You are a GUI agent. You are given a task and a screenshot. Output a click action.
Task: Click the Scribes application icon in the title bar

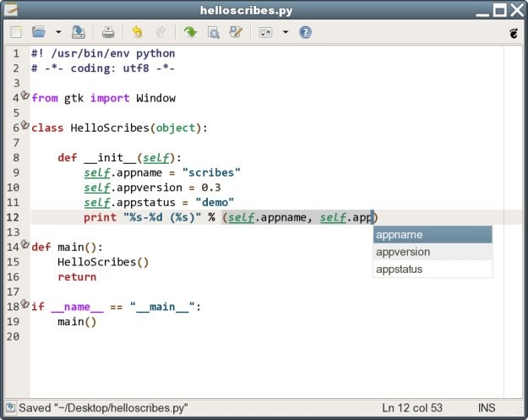click(12, 9)
